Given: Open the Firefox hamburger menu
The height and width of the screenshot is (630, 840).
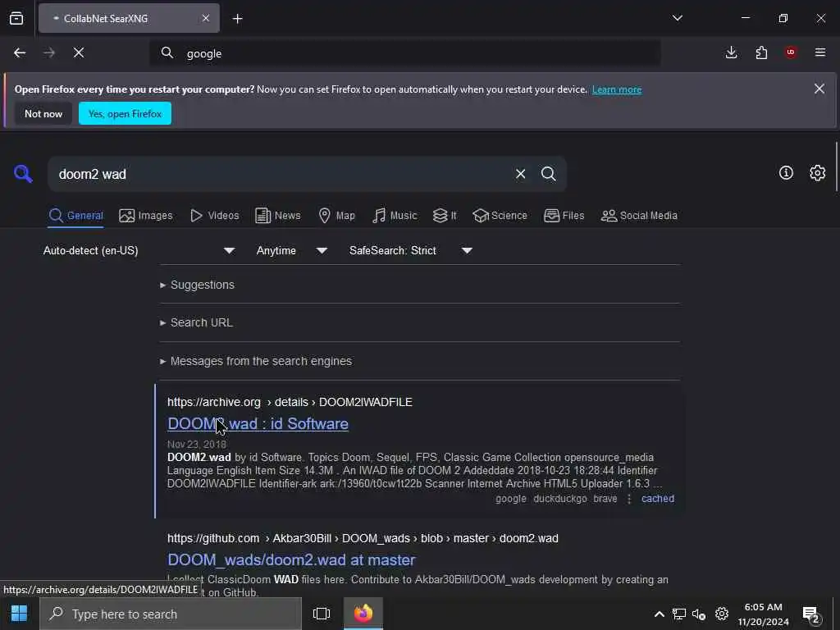Looking at the screenshot, I should coord(820,52).
